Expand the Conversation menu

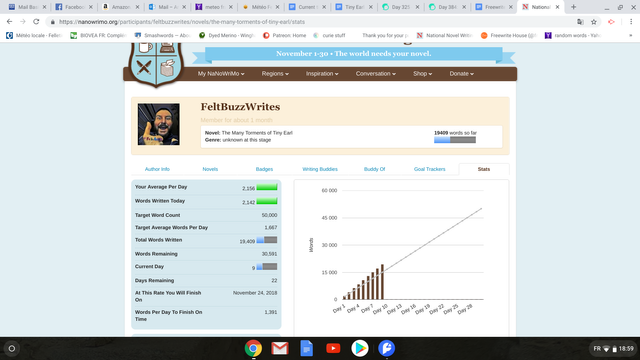pyautogui.click(x=376, y=74)
